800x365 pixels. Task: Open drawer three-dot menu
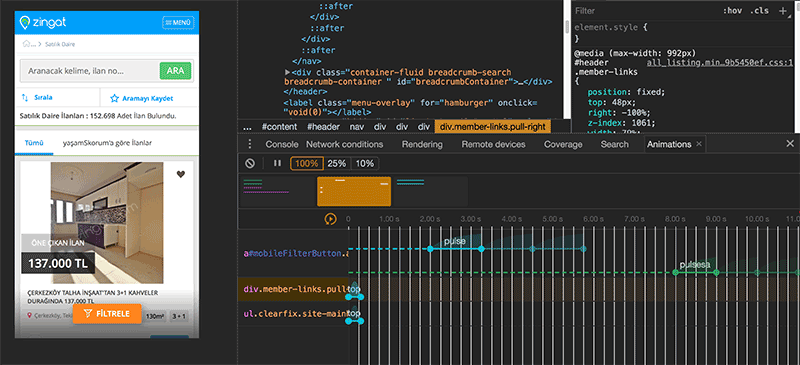pyautogui.click(x=249, y=144)
